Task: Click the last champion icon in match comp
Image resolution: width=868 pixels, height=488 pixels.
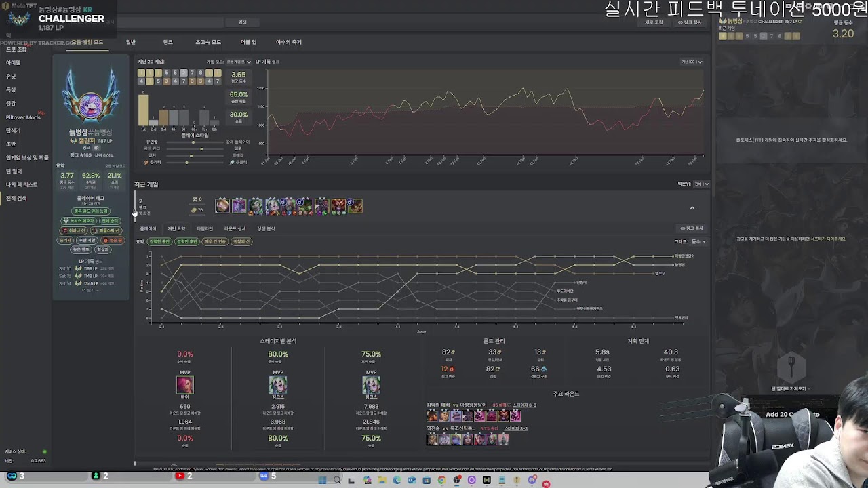Action: [355, 206]
